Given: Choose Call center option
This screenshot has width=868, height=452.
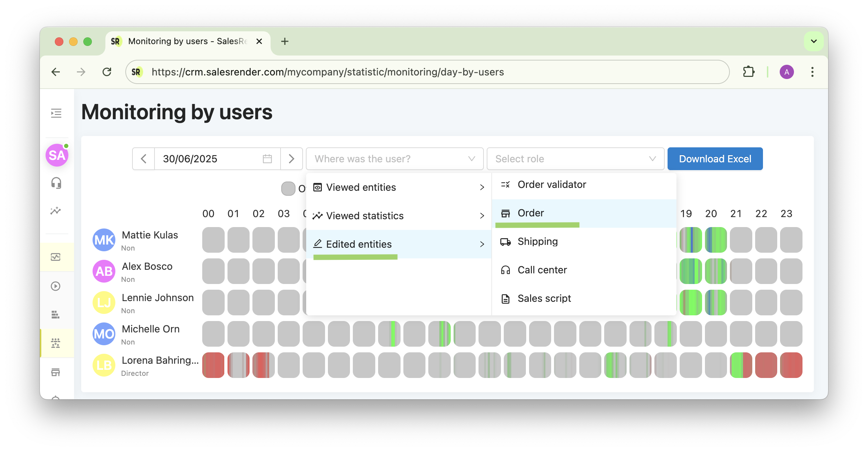Looking at the screenshot, I should click(x=584, y=270).
